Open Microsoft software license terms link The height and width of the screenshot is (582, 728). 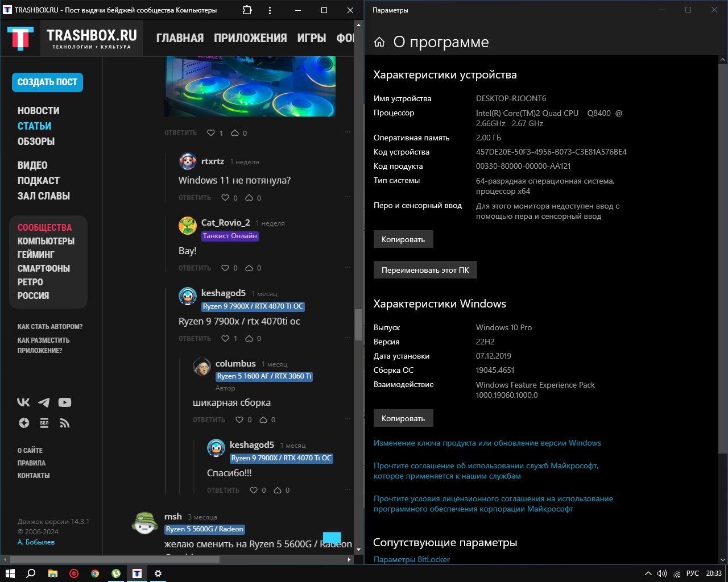click(493, 504)
